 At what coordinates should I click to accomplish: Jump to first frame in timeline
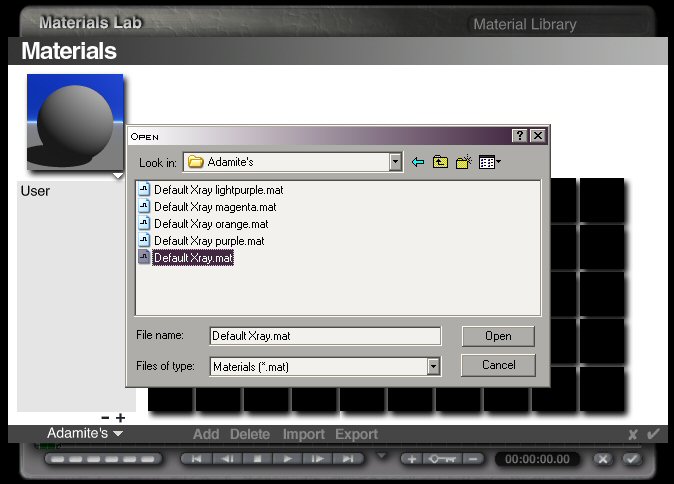[x=196, y=459]
